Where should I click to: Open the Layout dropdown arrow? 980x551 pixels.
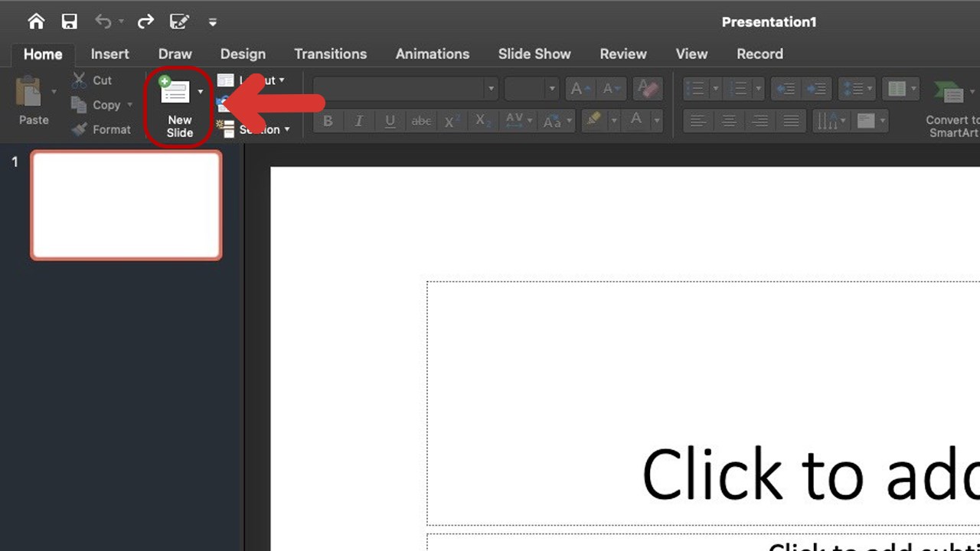pos(281,80)
